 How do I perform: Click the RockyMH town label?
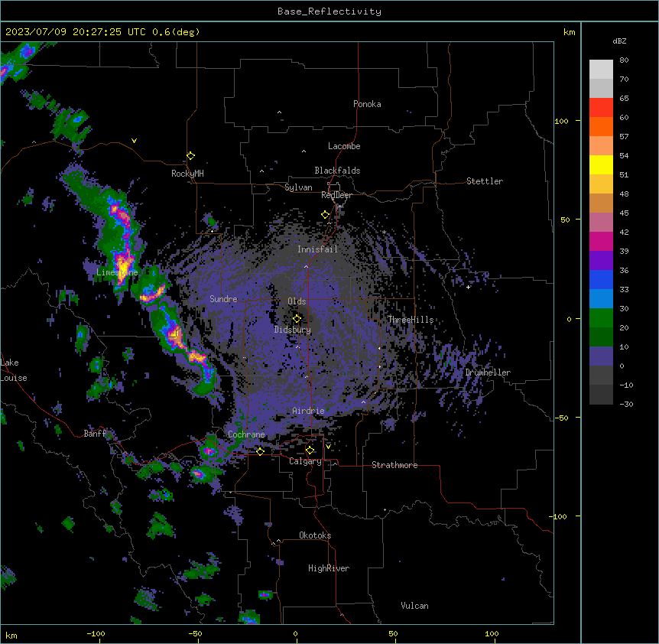point(187,174)
